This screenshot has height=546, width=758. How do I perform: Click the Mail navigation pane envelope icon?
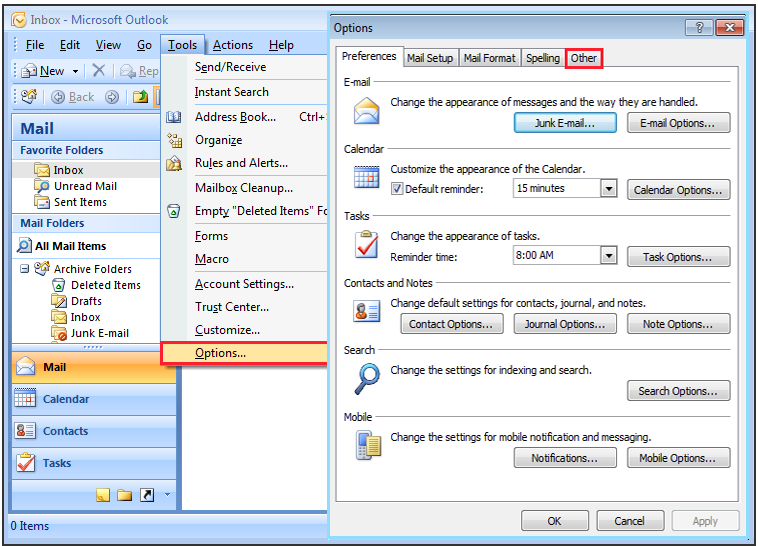[26, 366]
